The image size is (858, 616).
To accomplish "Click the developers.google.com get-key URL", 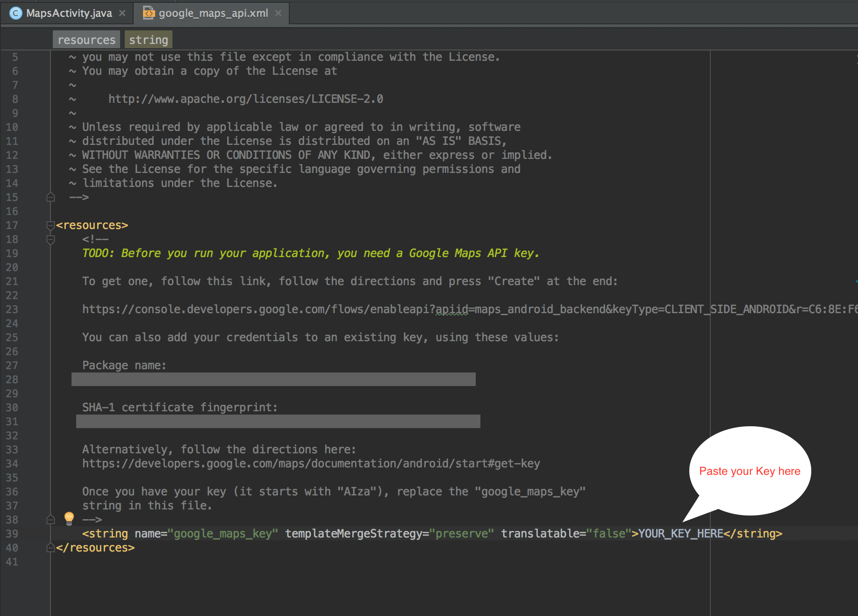I will point(311,464).
